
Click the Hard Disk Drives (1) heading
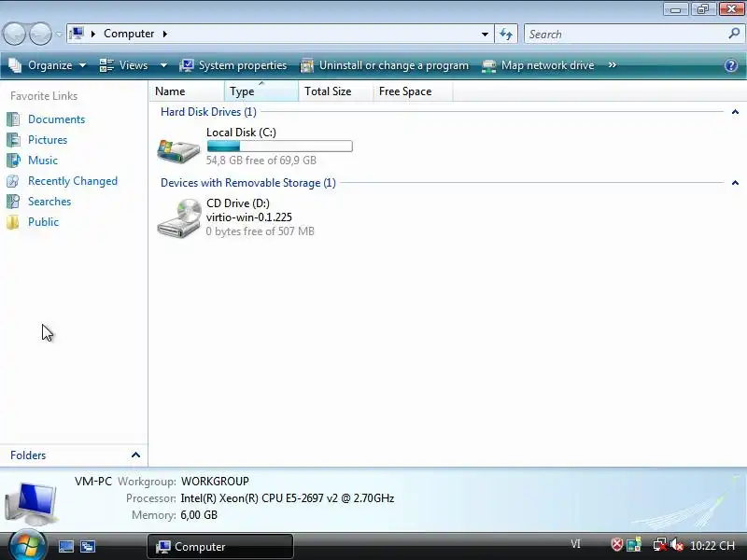(x=208, y=112)
